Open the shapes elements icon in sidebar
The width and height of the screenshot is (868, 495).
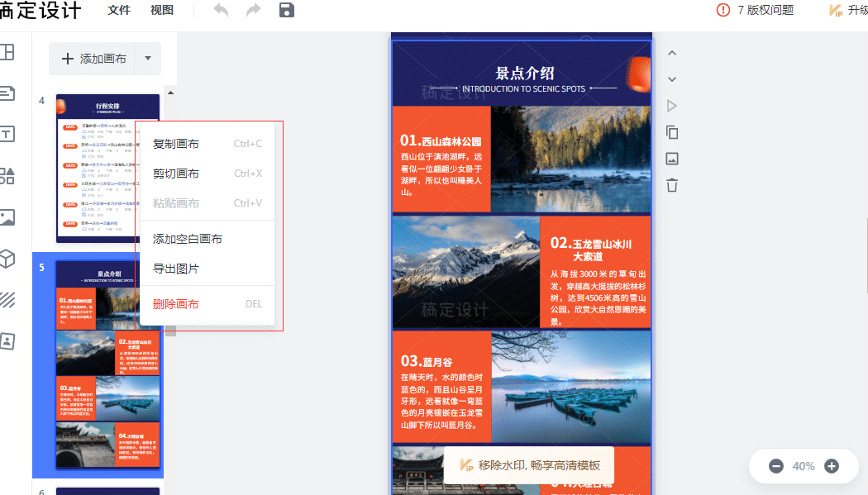pos(7,176)
